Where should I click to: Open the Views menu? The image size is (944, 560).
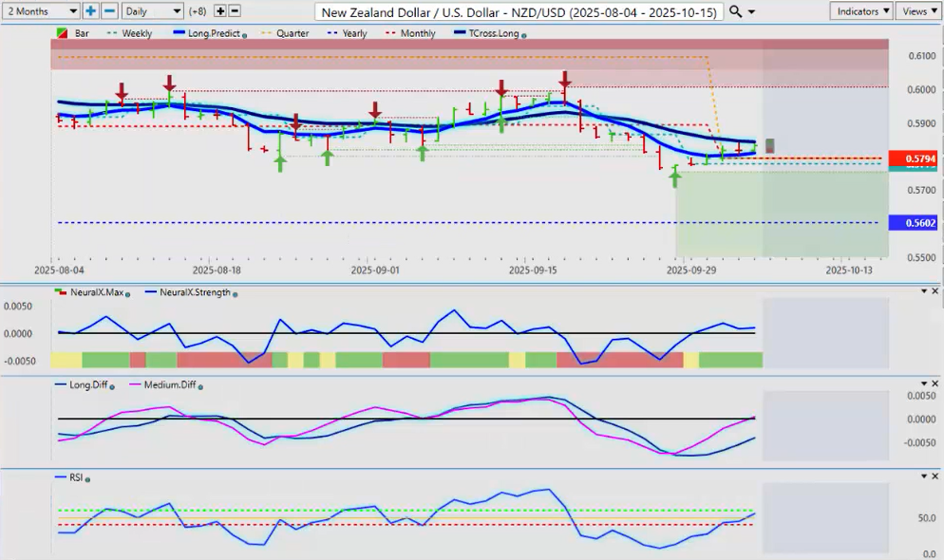pos(917,11)
